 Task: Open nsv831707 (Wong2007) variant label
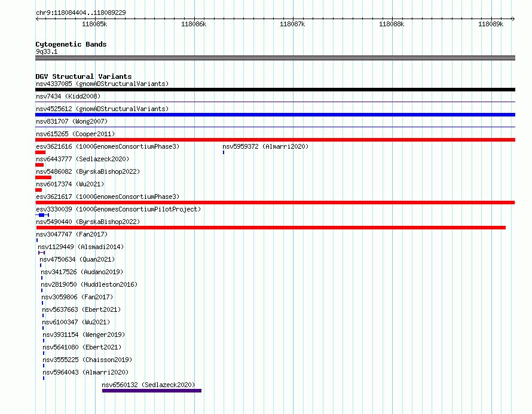pos(72,121)
